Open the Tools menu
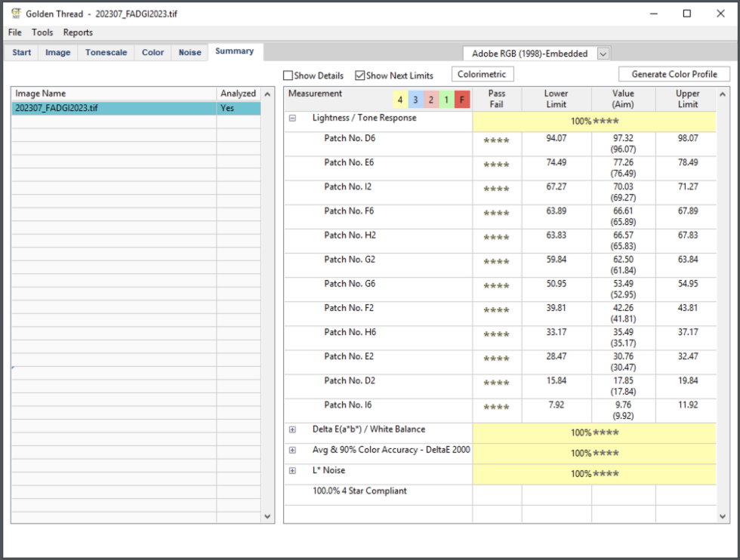Viewport: 740px width, 560px height. [42, 32]
